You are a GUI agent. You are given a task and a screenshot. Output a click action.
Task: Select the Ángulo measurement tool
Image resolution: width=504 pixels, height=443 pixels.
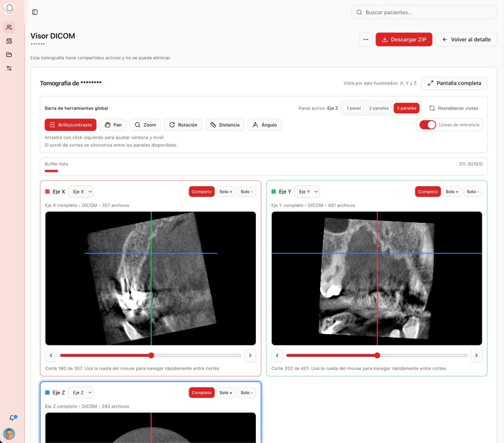click(x=265, y=124)
